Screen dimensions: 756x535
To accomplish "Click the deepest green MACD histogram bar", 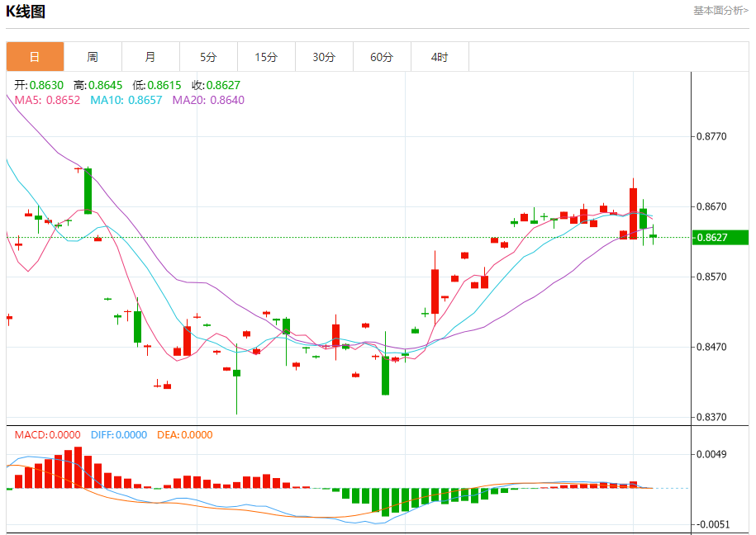I will point(385,502).
